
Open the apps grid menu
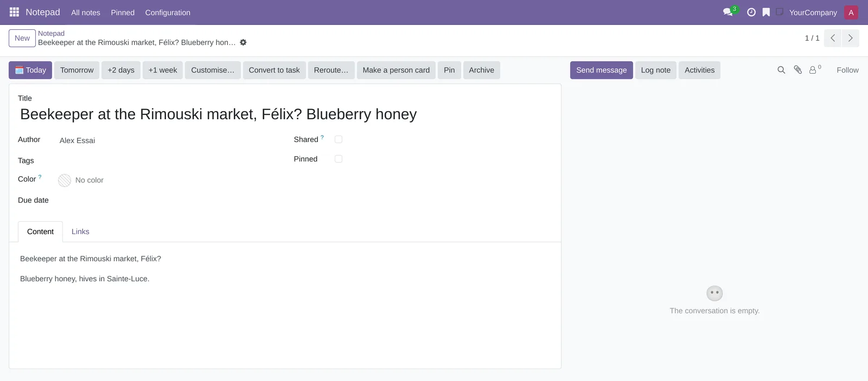(x=14, y=12)
